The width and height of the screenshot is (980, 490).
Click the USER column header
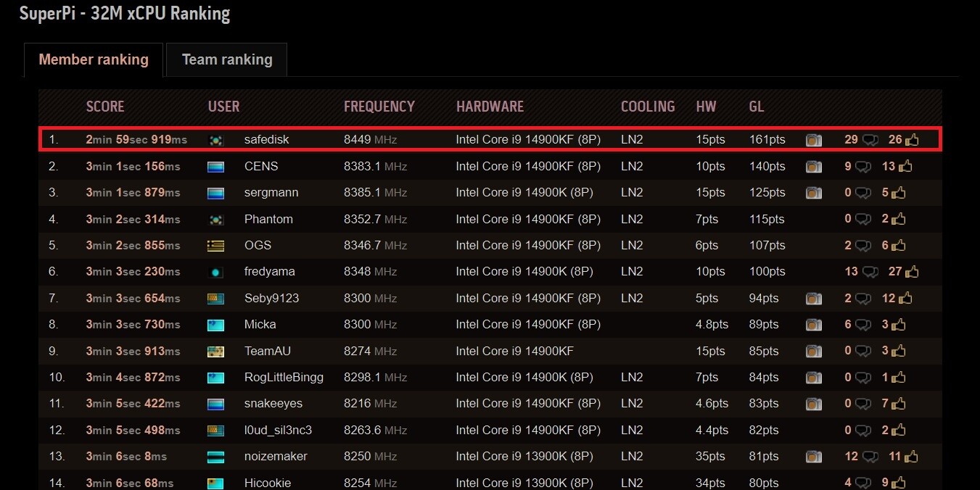[223, 107]
